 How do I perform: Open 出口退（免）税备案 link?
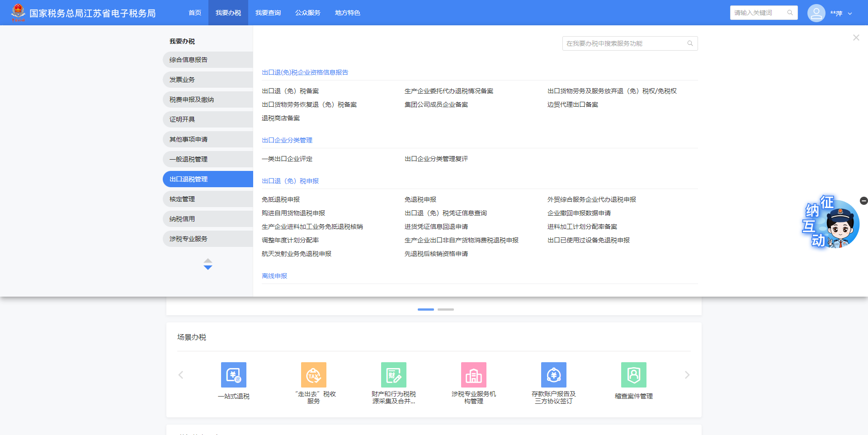click(x=290, y=91)
